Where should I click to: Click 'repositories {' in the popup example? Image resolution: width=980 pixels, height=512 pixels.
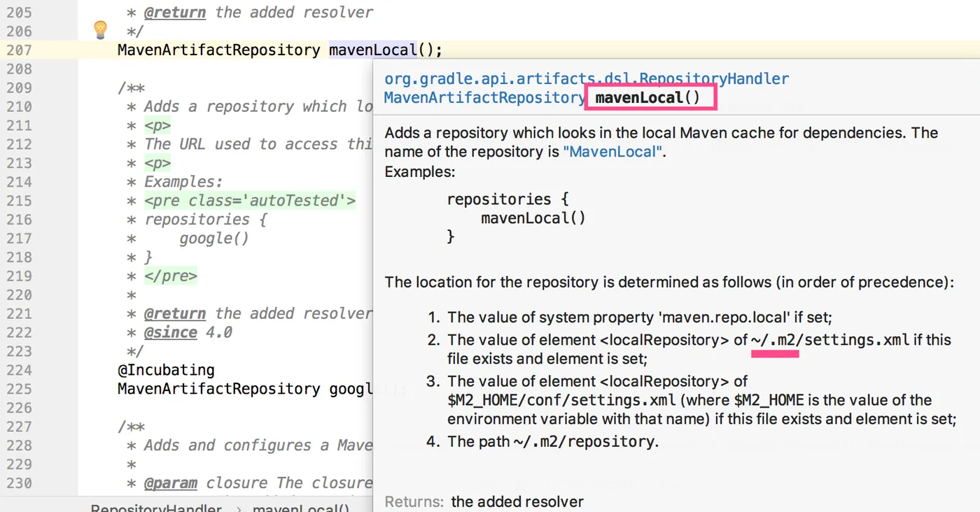(x=507, y=199)
